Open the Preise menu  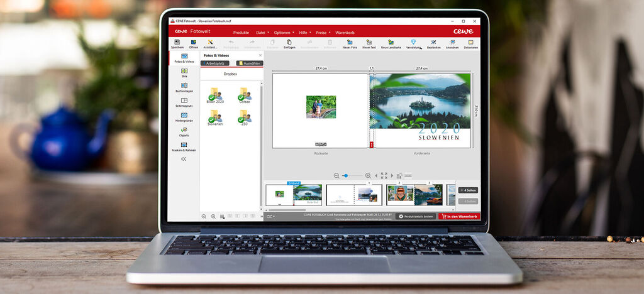click(323, 33)
